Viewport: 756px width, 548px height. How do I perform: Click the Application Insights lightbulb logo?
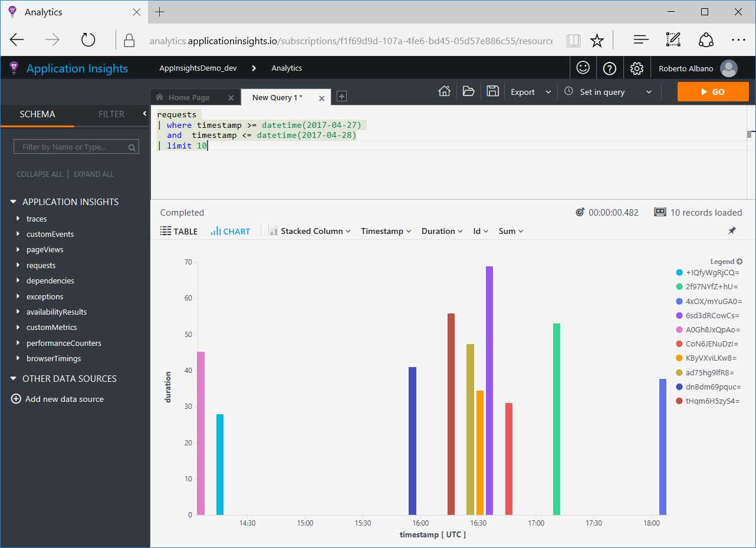[x=14, y=68]
